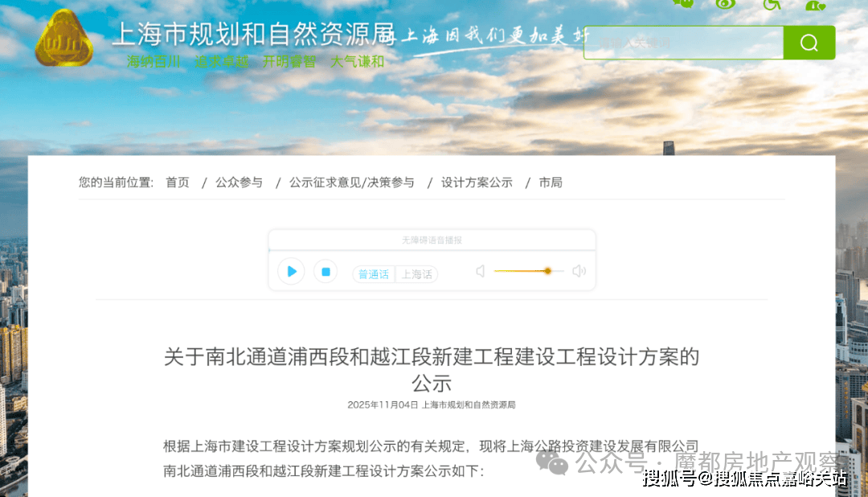
Task: Open 设计方案公示 breadcrumb link
Action: [x=477, y=183]
